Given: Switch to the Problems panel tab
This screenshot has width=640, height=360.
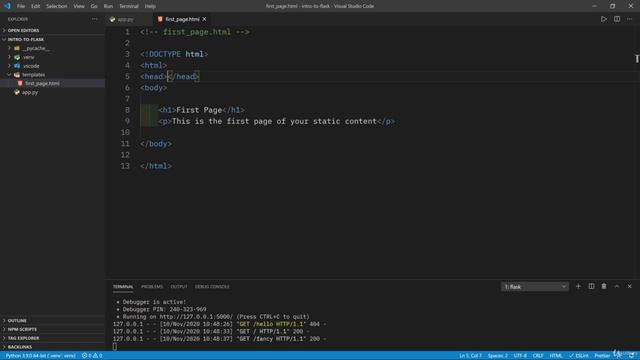Looking at the screenshot, I should (152, 287).
